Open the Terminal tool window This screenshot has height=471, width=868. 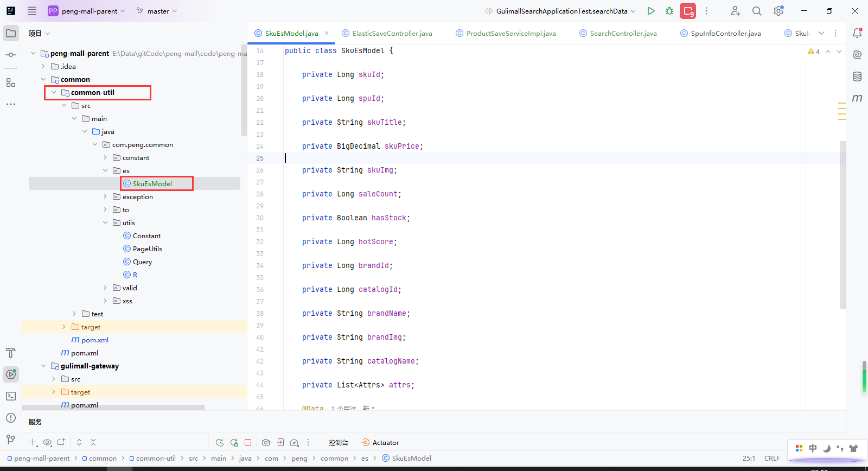point(11,396)
